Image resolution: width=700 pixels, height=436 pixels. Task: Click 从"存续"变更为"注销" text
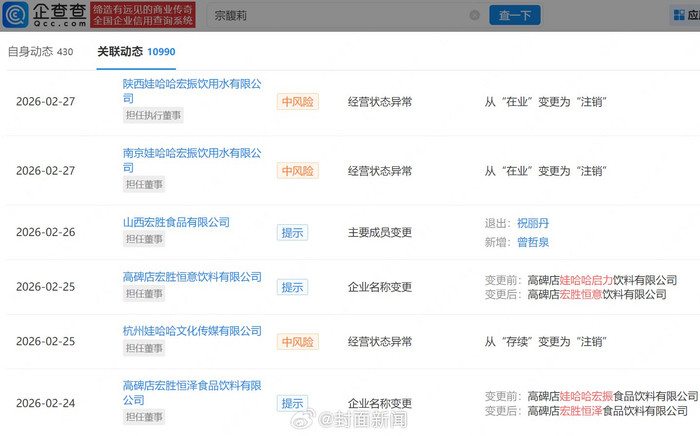(546, 342)
